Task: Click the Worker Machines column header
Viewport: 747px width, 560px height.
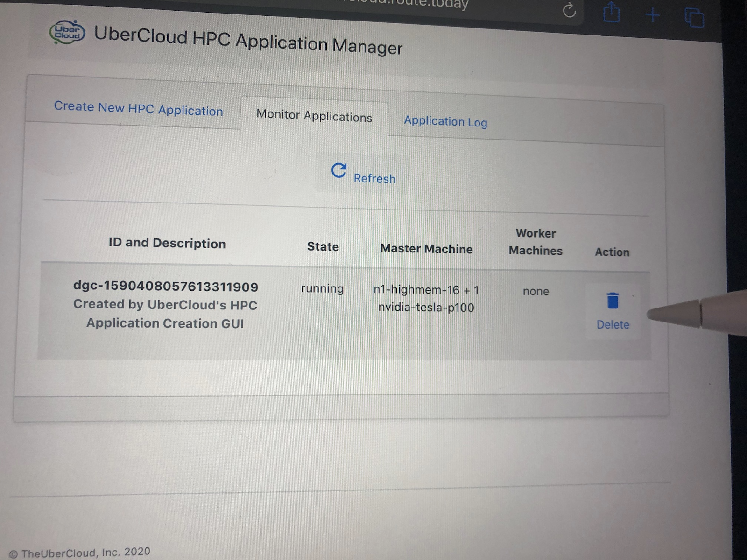Action: [x=536, y=242]
